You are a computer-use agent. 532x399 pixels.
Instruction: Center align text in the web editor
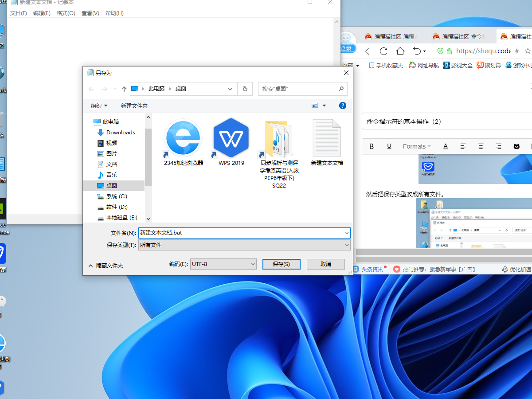tap(481, 146)
